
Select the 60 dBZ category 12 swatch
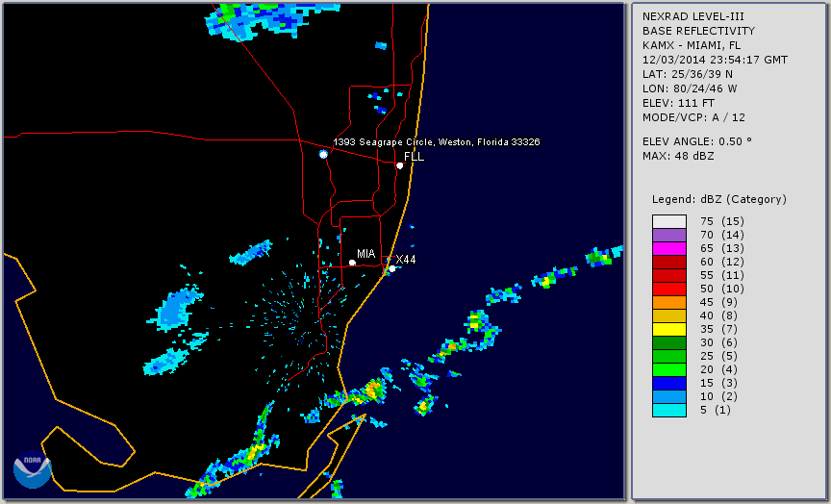pos(669,262)
